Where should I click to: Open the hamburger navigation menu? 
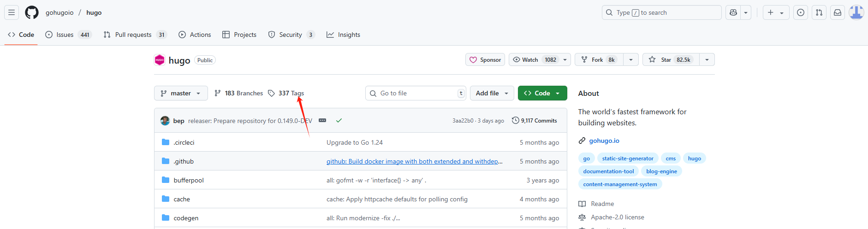[12, 12]
